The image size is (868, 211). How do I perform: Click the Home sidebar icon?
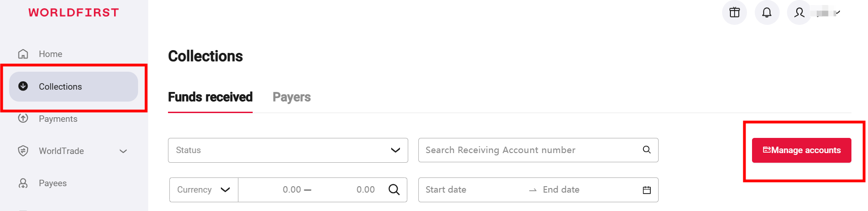point(23,54)
